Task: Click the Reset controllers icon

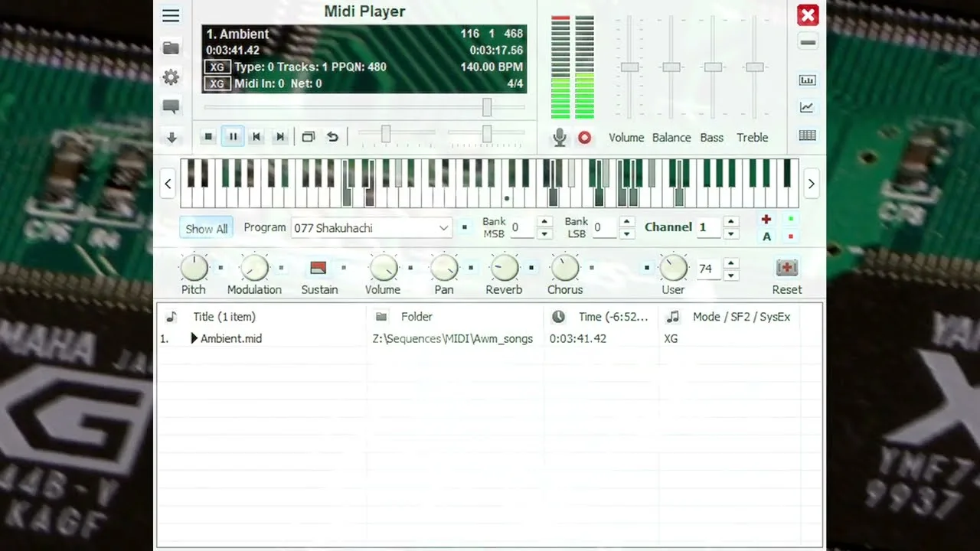Action: tap(786, 268)
